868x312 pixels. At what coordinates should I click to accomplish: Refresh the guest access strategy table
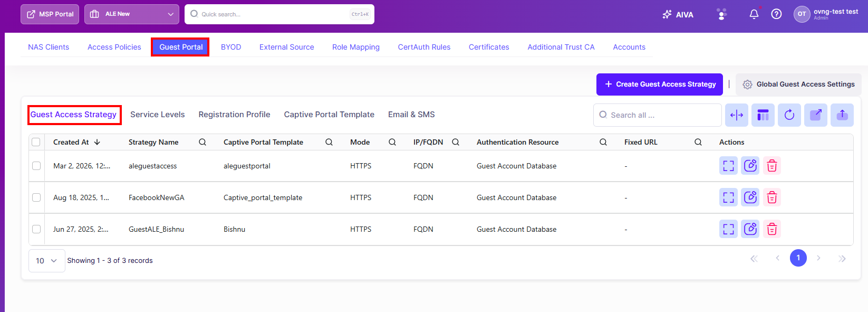[789, 115]
